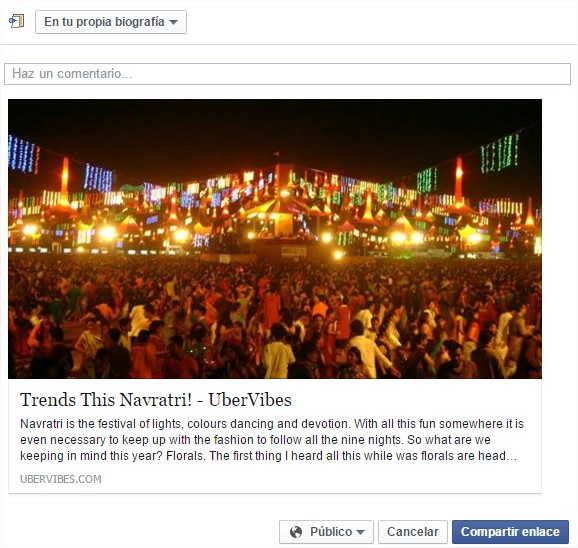
Task: Open the 'Trends This Navratri! - UberVibes' title link
Action: [156, 400]
